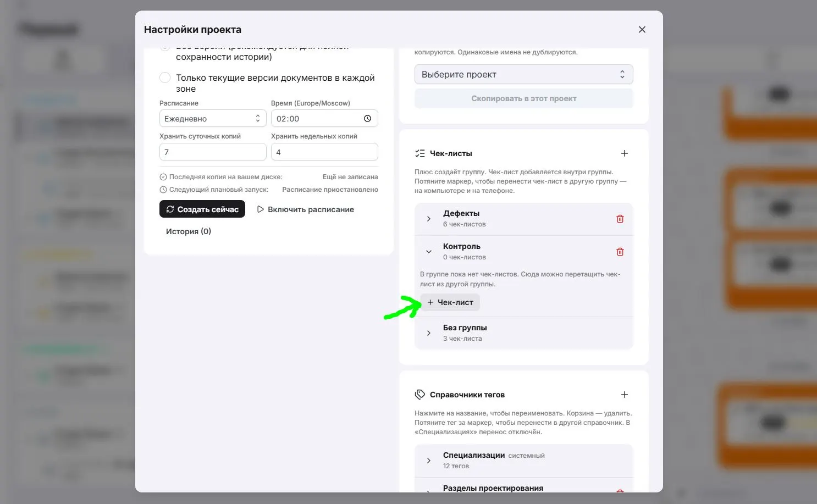Screen dimensions: 817x504
Task: Click 'Расписание приостановлено' status text
Action: [x=330, y=190]
